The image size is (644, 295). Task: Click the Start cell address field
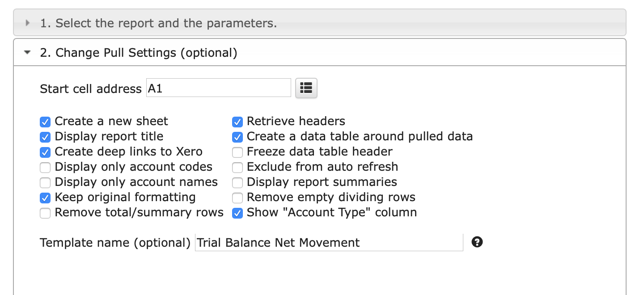tap(219, 88)
